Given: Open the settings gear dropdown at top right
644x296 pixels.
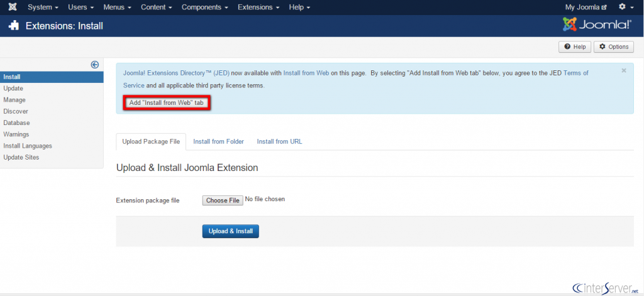Looking at the screenshot, I should [x=626, y=7].
